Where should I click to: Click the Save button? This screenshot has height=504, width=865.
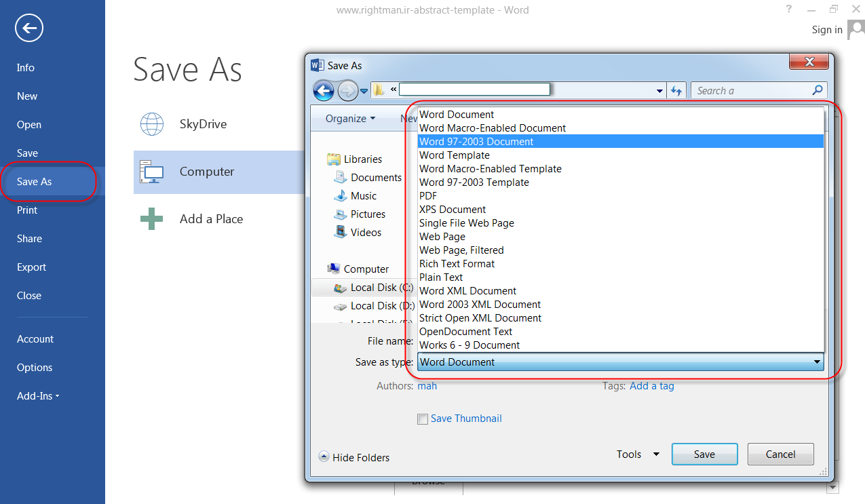coord(704,454)
